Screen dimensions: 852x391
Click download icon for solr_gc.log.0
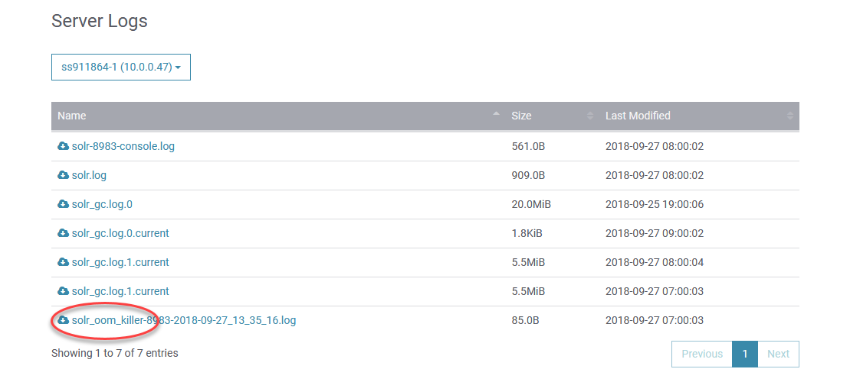point(63,204)
